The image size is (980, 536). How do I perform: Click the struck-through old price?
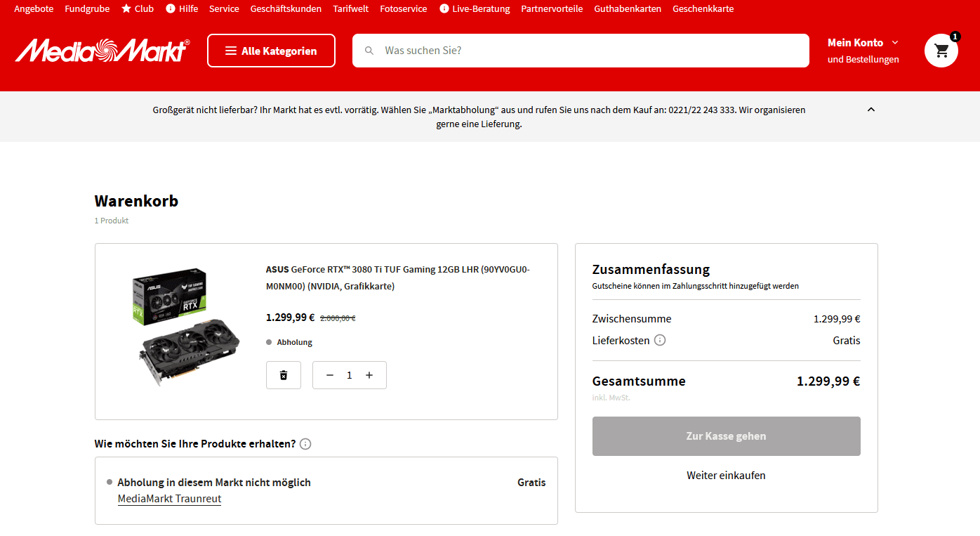[x=338, y=318]
